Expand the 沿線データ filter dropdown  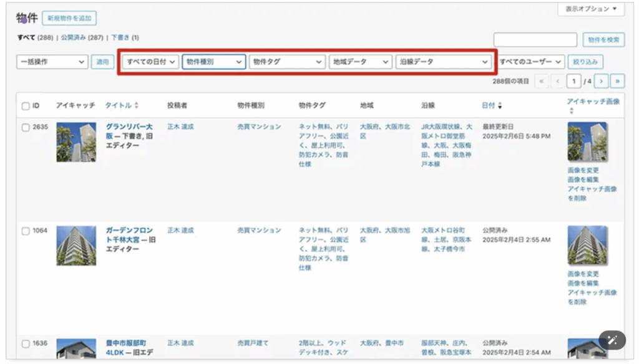(443, 62)
